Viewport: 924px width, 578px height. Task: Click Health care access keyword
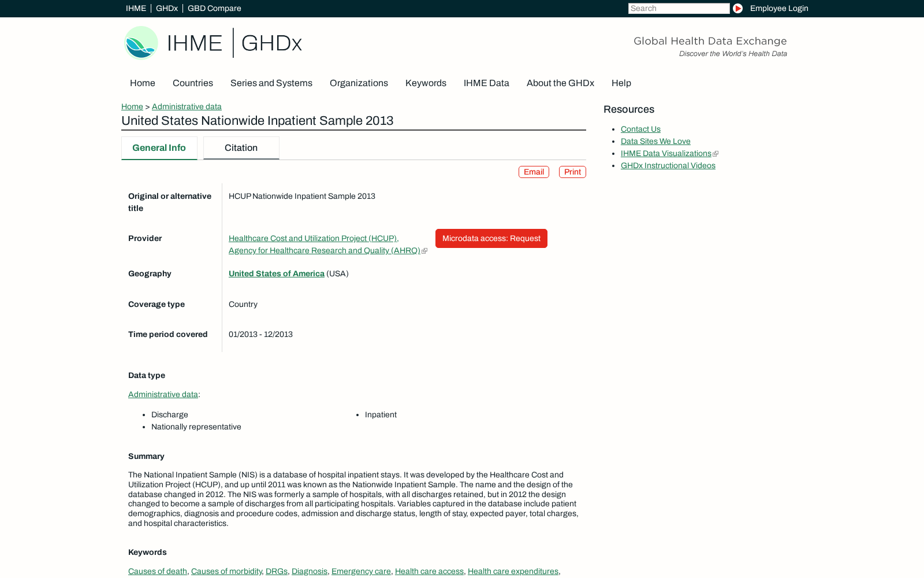(429, 571)
